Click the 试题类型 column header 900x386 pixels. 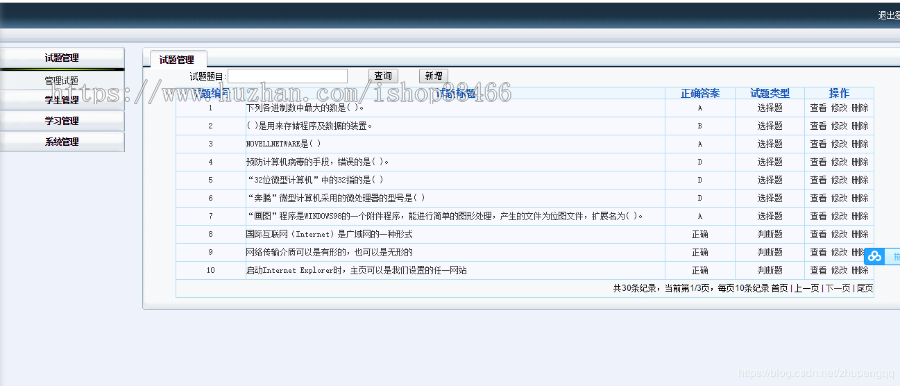pos(770,93)
